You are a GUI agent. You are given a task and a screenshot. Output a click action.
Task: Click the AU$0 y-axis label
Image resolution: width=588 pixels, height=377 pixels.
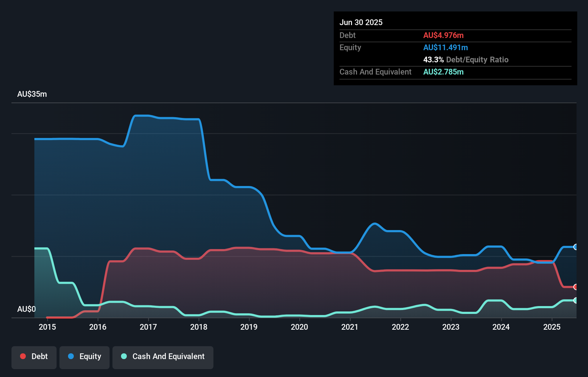(26, 309)
